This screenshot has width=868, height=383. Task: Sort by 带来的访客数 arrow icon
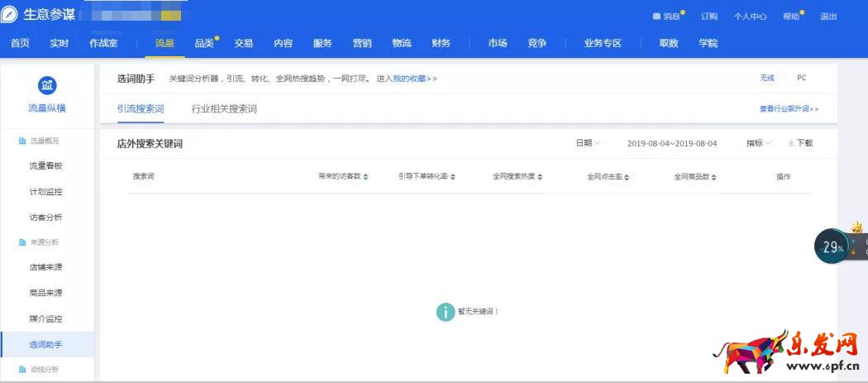tap(366, 177)
